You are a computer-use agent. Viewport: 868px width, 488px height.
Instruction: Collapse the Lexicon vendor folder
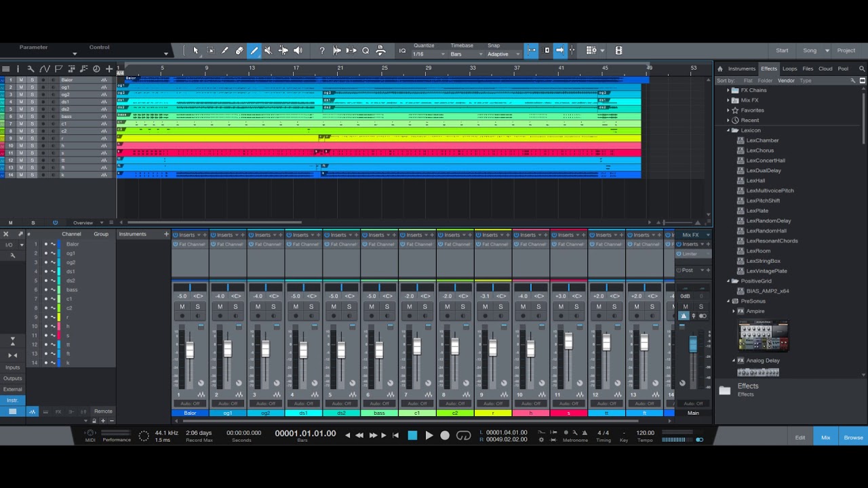(x=728, y=130)
